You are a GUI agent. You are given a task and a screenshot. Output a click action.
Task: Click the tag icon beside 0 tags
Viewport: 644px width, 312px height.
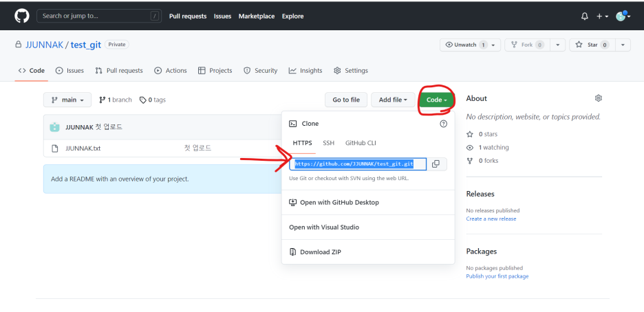[x=143, y=100]
